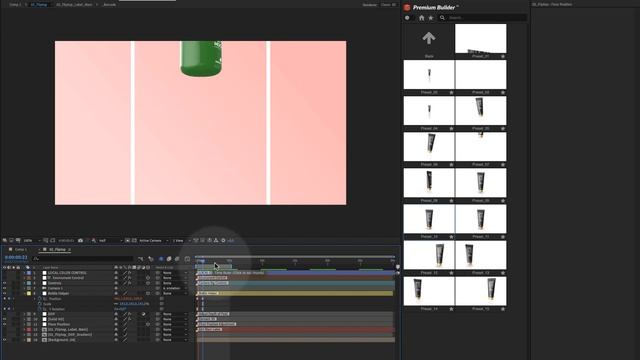Toggle the Graph Editor in timeline

pyautogui.click(x=187, y=259)
